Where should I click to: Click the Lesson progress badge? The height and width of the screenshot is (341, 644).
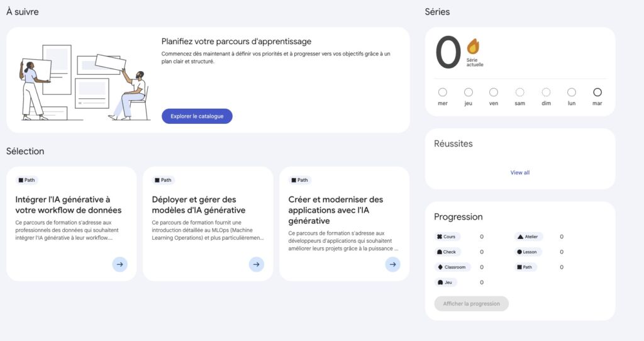click(527, 252)
